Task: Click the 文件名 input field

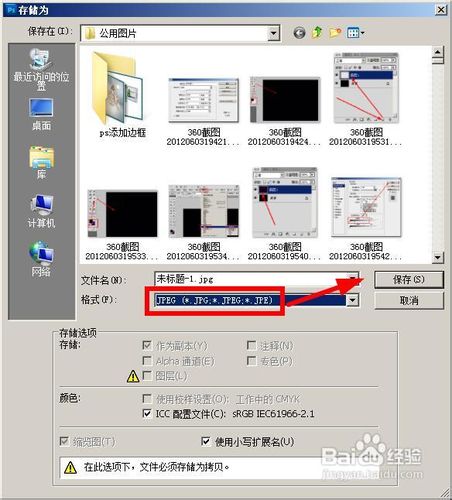Action: click(256, 279)
